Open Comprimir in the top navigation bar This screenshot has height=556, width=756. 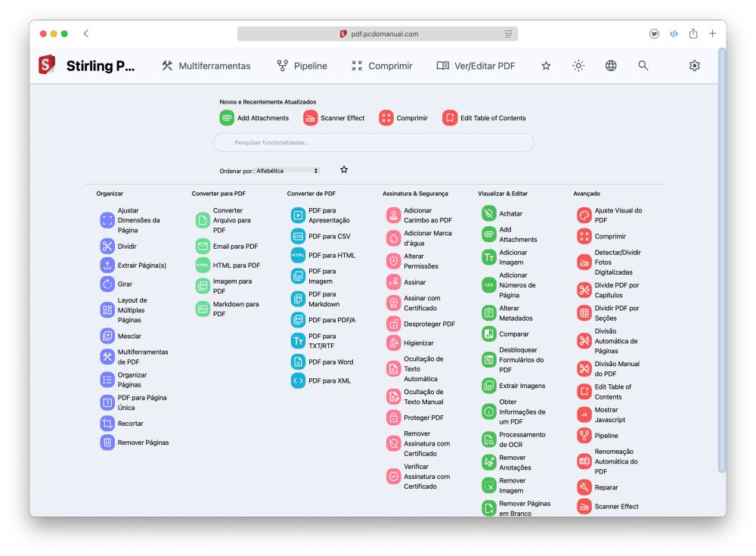pos(382,66)
